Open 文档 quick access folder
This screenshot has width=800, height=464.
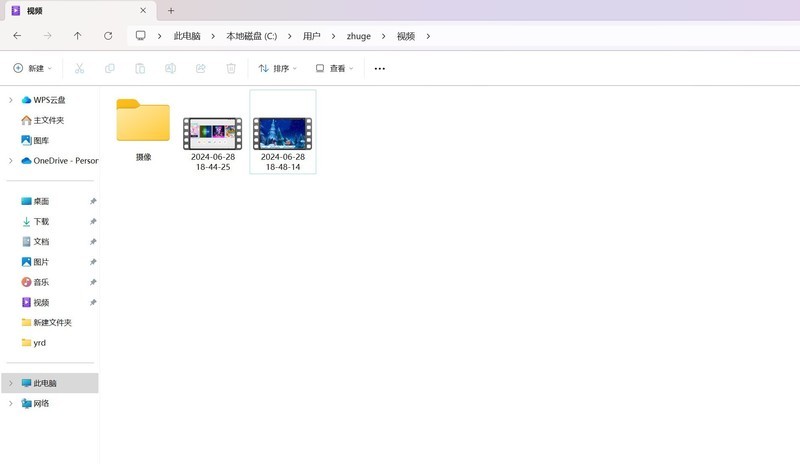point(35,241)
